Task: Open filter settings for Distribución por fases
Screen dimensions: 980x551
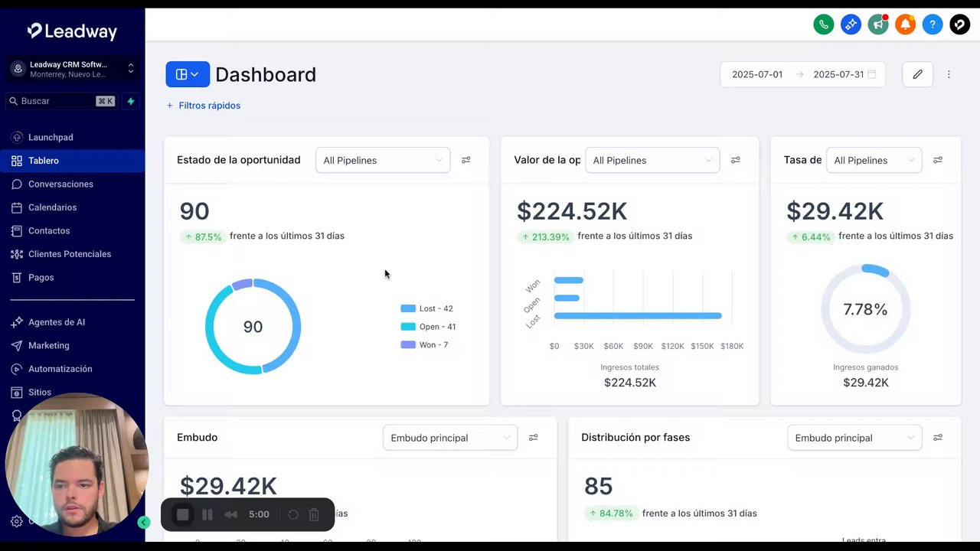Action: click(937, 438)
